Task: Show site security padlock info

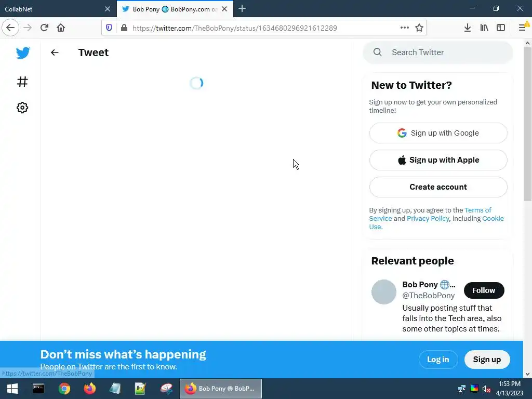Action: coord(124,28)
